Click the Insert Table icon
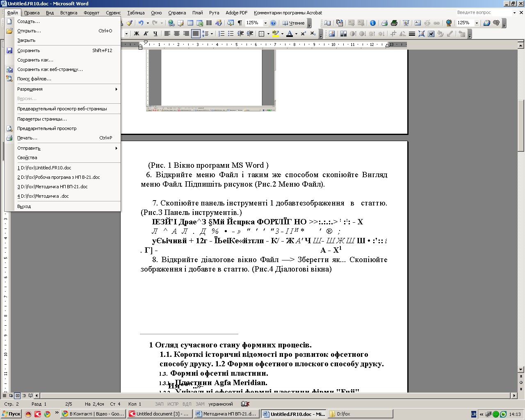Image resolution: width=525 pixels, height=420 pixels. point(190,23)
